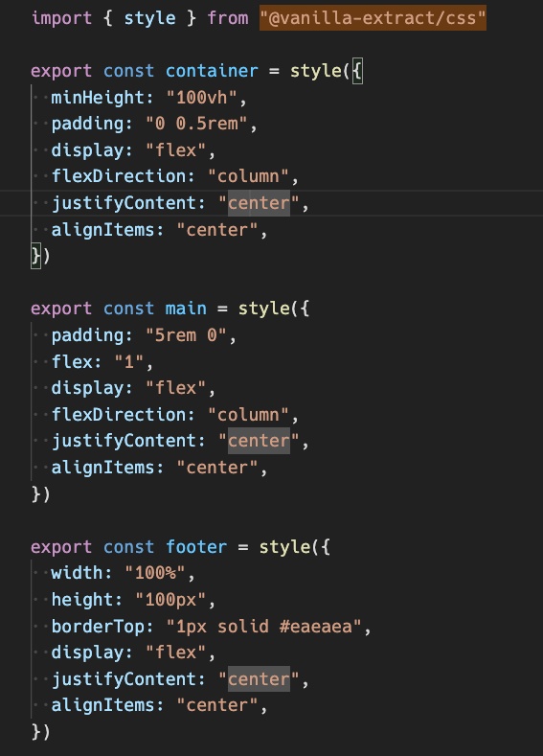Click the "5rem 0" padding value
This screenshot has width=543, height=756.
pyautogui.click(x=186, y=335)
